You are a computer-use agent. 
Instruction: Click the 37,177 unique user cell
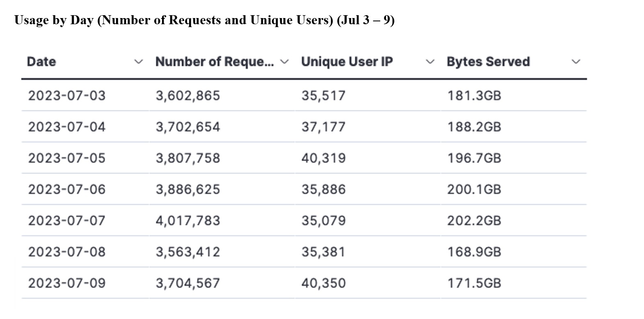point(324,127)
